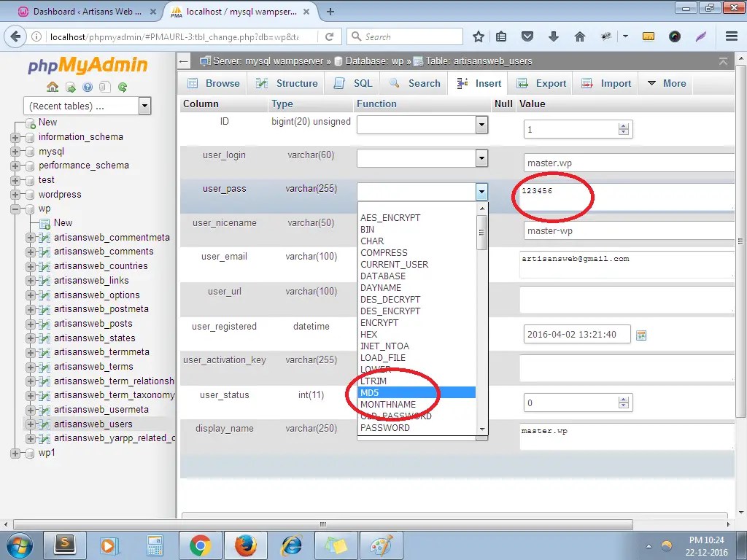Open Internet Explorer from the taskbar
747x560 pixels.
pos(291,545)
